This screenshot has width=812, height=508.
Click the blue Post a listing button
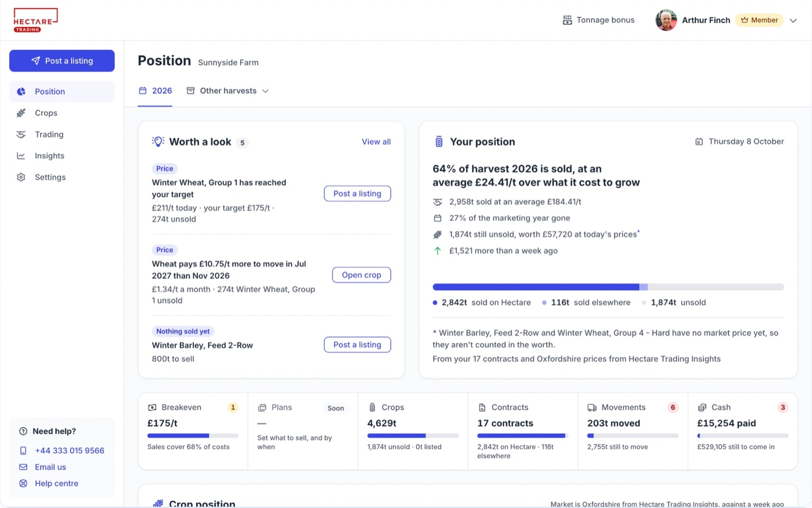click(62, 61)
